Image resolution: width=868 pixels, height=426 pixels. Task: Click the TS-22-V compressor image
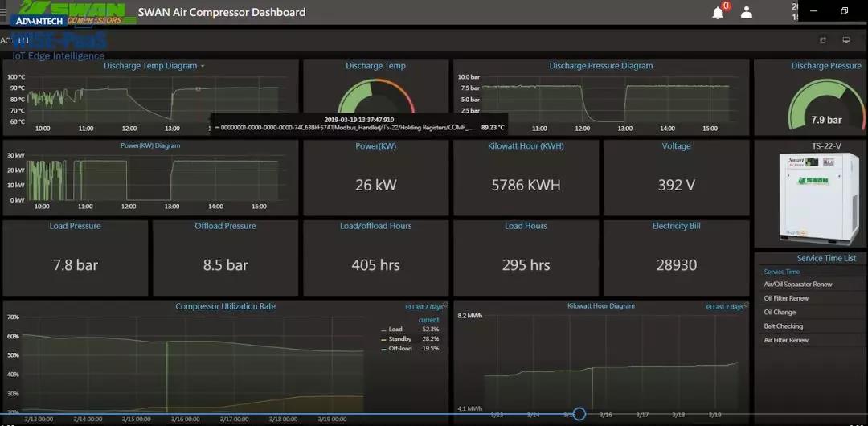click(810, 199)
